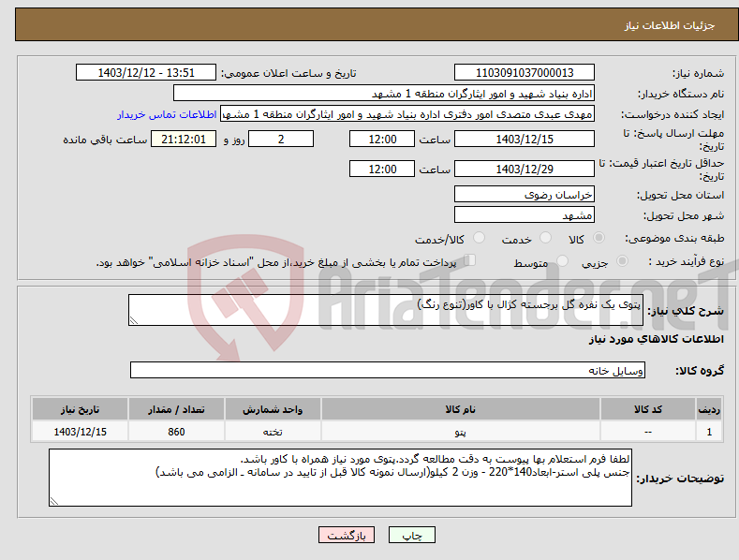Open اطلاعات تماس خریدار link

[x=167, y=114]
